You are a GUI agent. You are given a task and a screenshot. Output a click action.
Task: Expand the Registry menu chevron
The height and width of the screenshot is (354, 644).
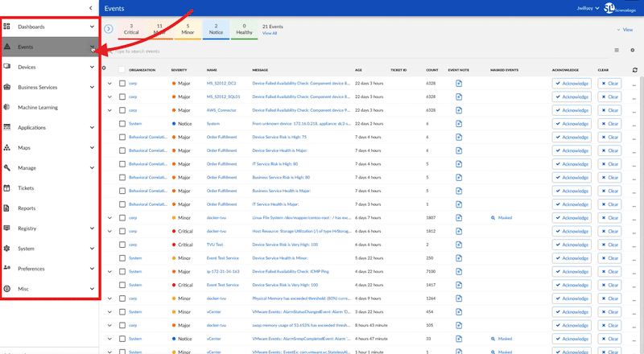pos(92,228)
